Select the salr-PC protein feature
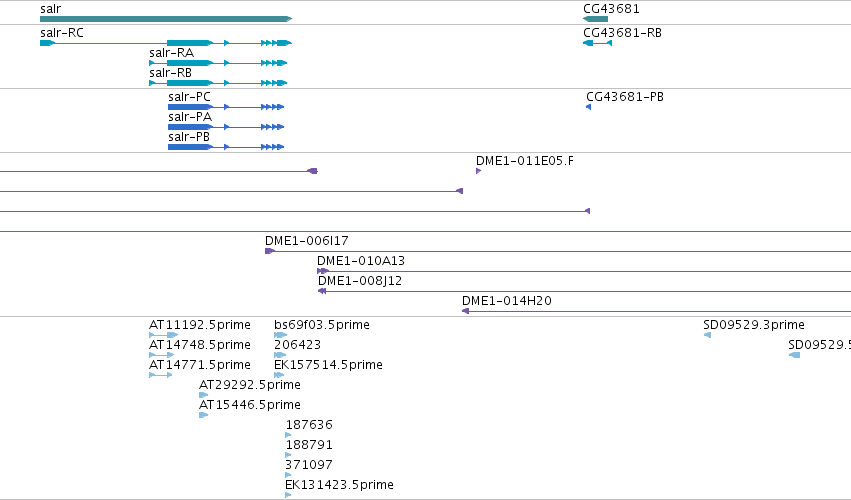 226,107
